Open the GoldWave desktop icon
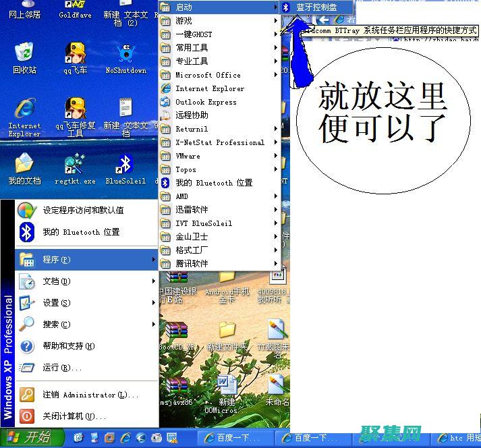Screen dimensions: 481x448 [x=75, y=8]
